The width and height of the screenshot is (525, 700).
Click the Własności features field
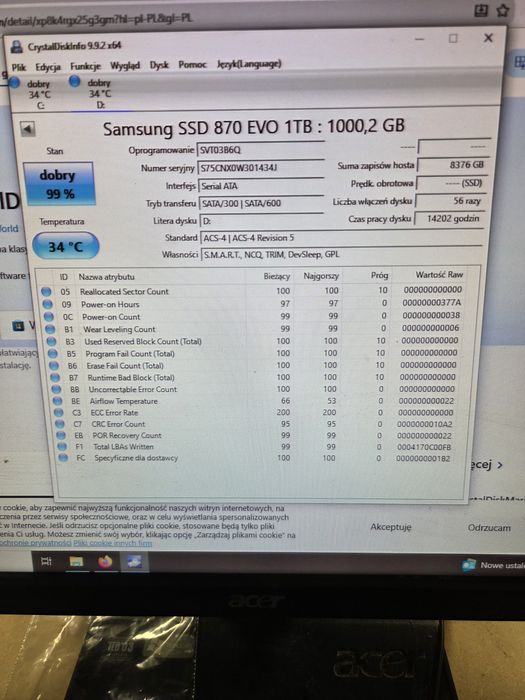pyautogui.click(x=342, y=254)
